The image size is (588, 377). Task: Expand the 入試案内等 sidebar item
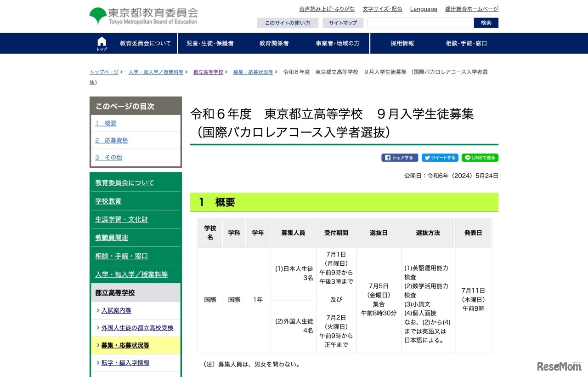click(116, 310)
